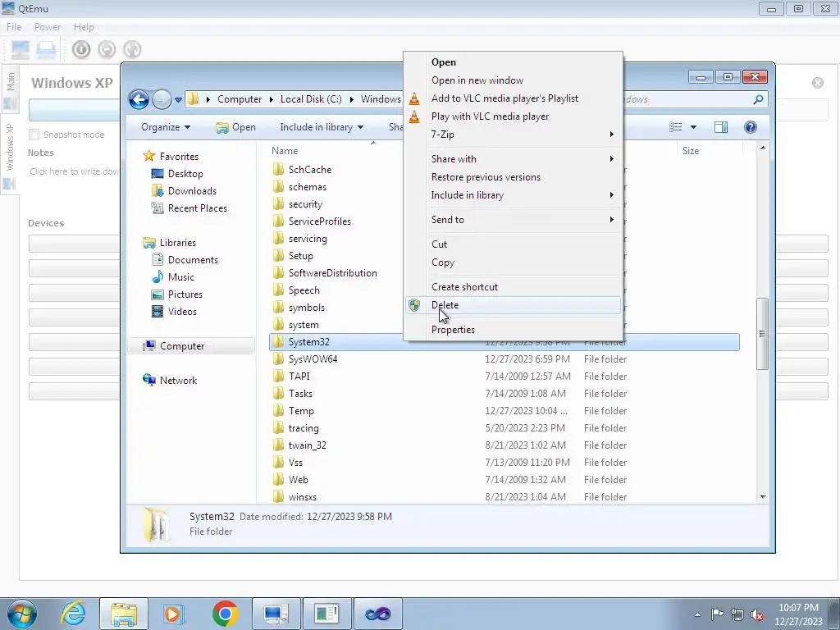840x630 pixels.
Task: Click the scrollbar down arrow
Action: [x=763, y=497]
